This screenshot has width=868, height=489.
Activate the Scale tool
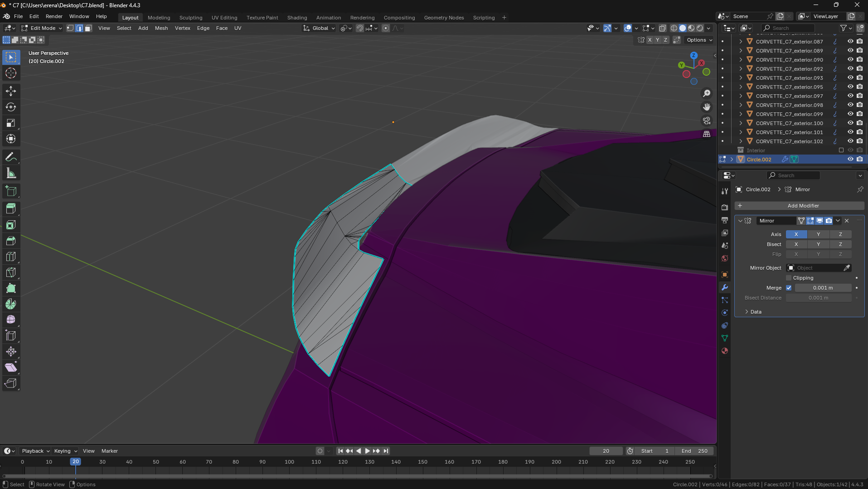tap(11, 123)
